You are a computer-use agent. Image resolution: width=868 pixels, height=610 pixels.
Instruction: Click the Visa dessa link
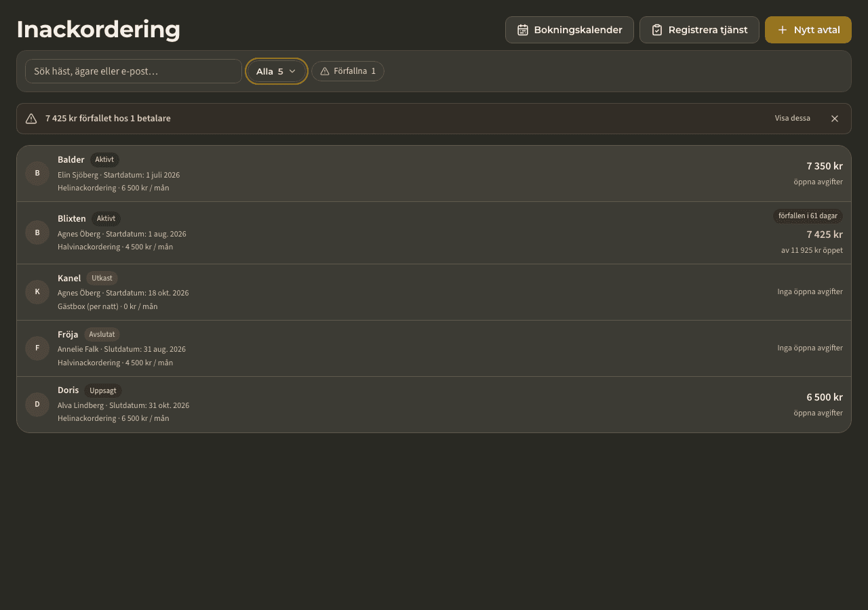point(793,119)
